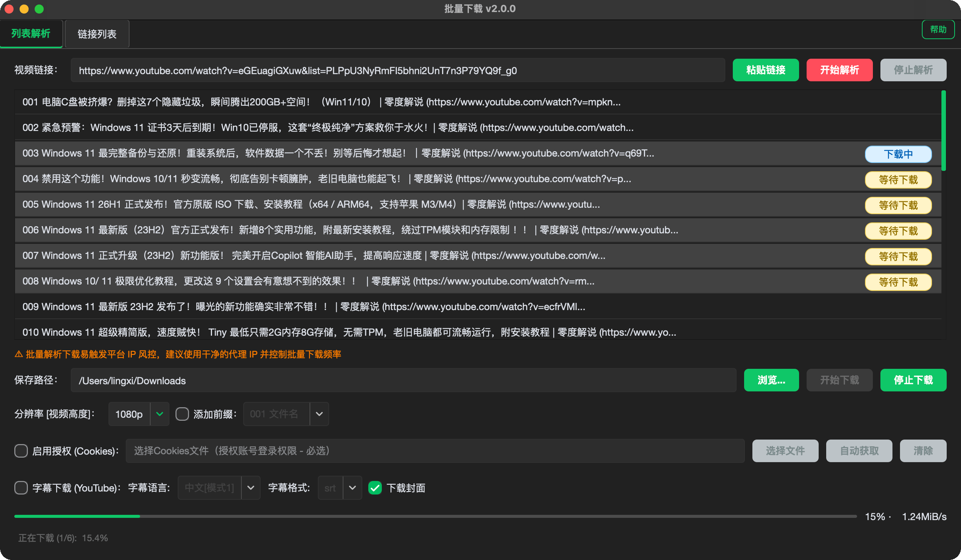Enable the 添加前缀 checkbox
The width and height of the screenshot is (961, 560).
[182, 414]
